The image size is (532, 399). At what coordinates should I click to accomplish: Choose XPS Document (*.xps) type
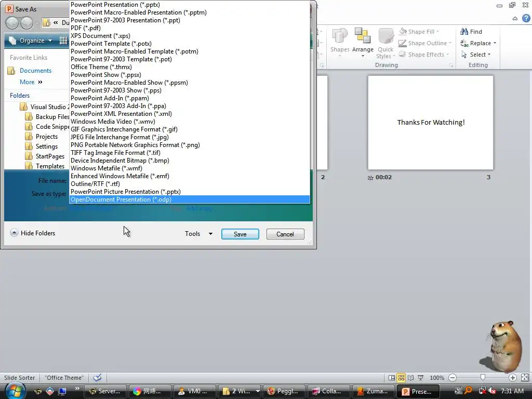190,36
